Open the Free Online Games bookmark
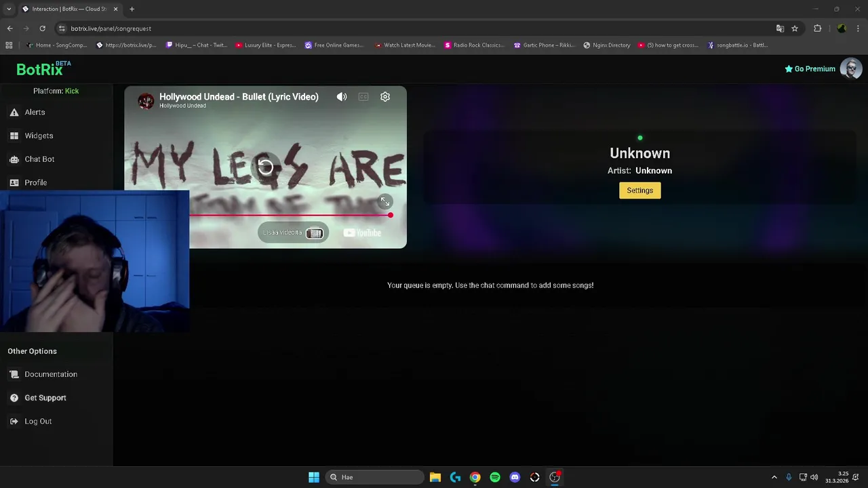This screenshot has height=488, width=868. (334, 45)
